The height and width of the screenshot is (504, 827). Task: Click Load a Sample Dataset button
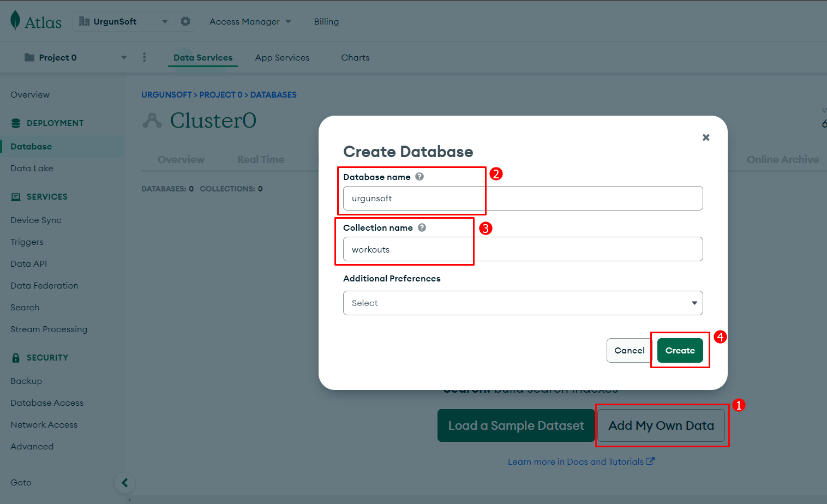click(x=516, y=425)
